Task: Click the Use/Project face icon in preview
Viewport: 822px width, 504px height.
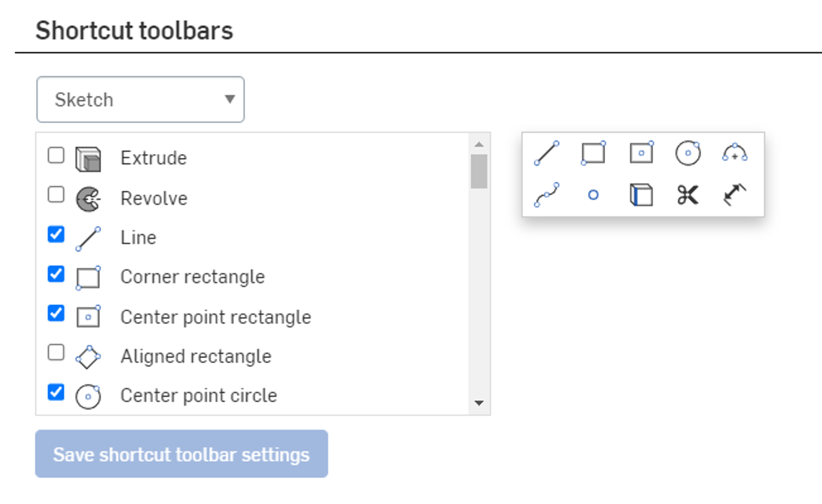Action: pos(641,195)
